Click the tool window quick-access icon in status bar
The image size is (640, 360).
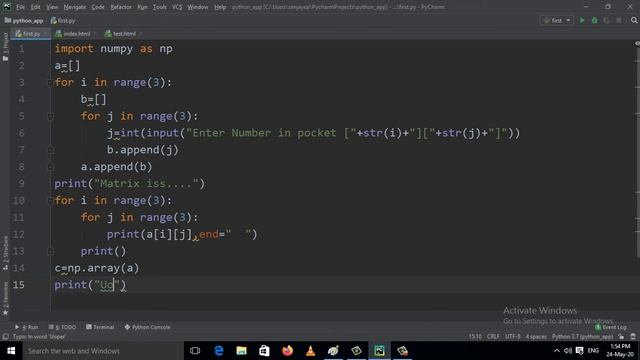pos(6,337)
